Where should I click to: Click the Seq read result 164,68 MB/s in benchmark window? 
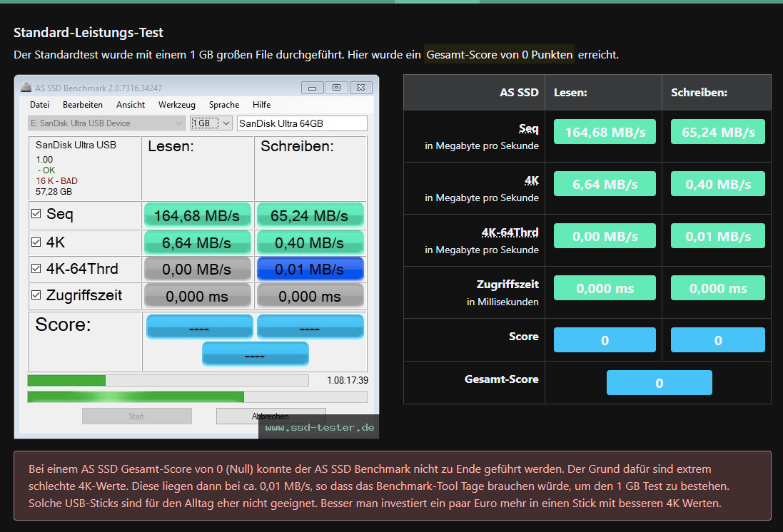(x=197, y=215)
